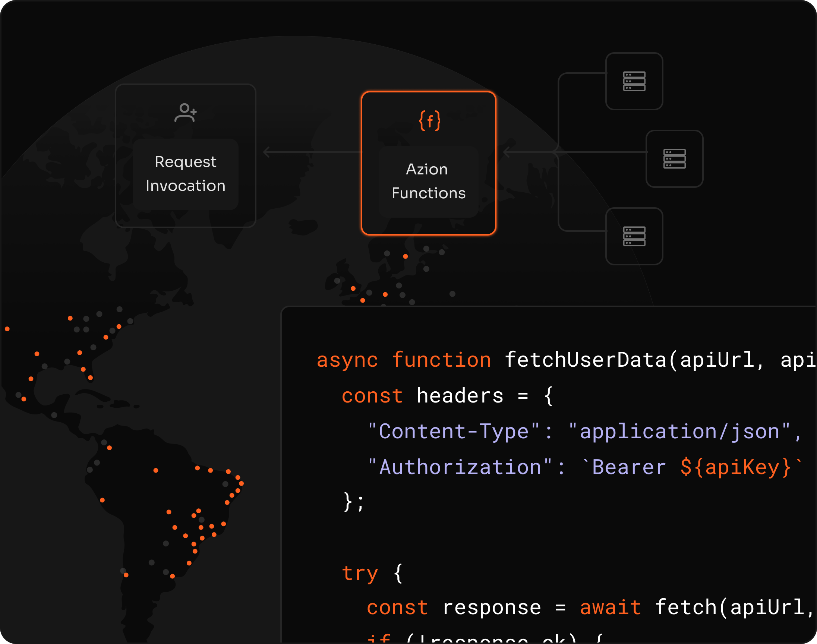Click the try keyword in code
This screenshot has width=817, height=644.
click(x=359, y=573)
